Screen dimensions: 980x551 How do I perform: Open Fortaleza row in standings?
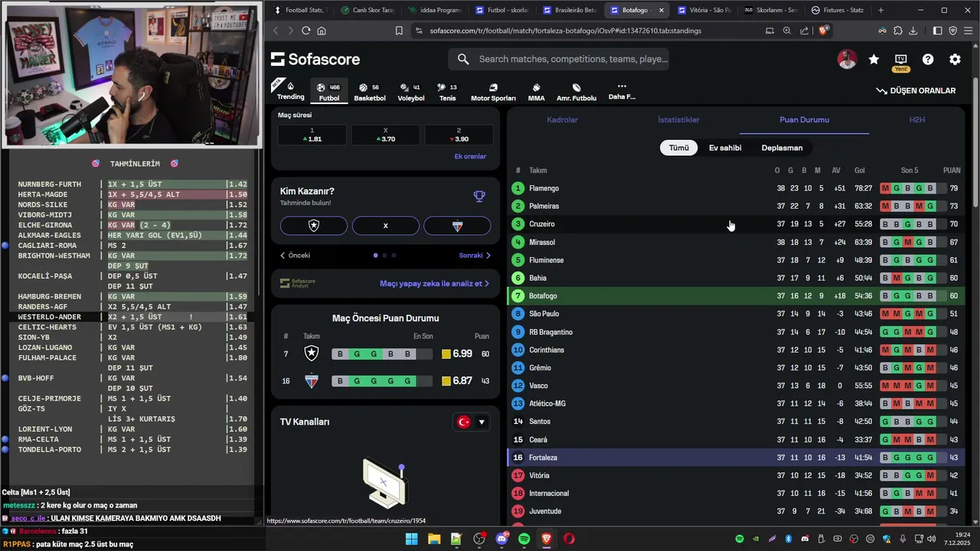(x=736, y=458)
